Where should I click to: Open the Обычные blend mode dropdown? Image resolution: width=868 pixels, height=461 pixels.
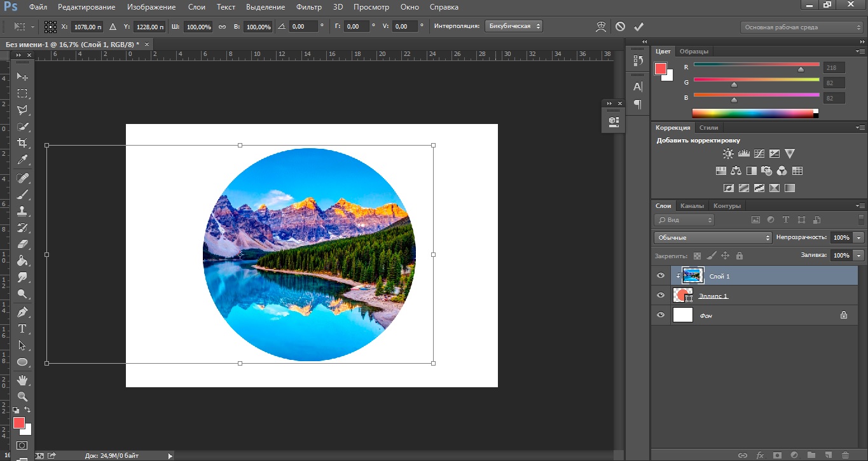click(x=712, y=237)
